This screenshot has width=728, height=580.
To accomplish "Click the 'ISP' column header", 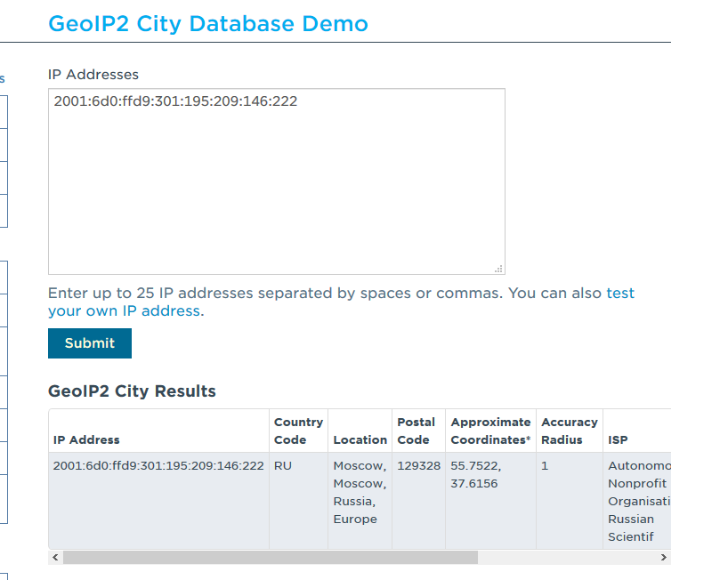I will click(637, 431).
